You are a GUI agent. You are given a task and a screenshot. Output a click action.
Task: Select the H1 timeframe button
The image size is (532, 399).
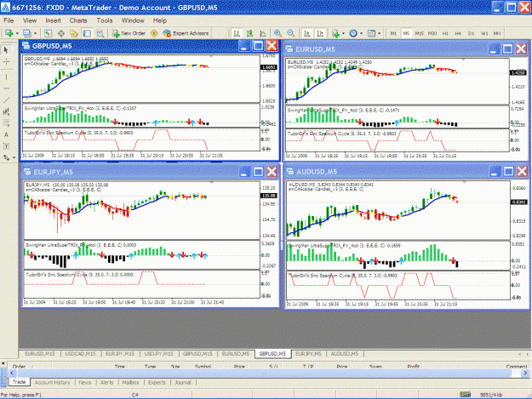(445, 33)
